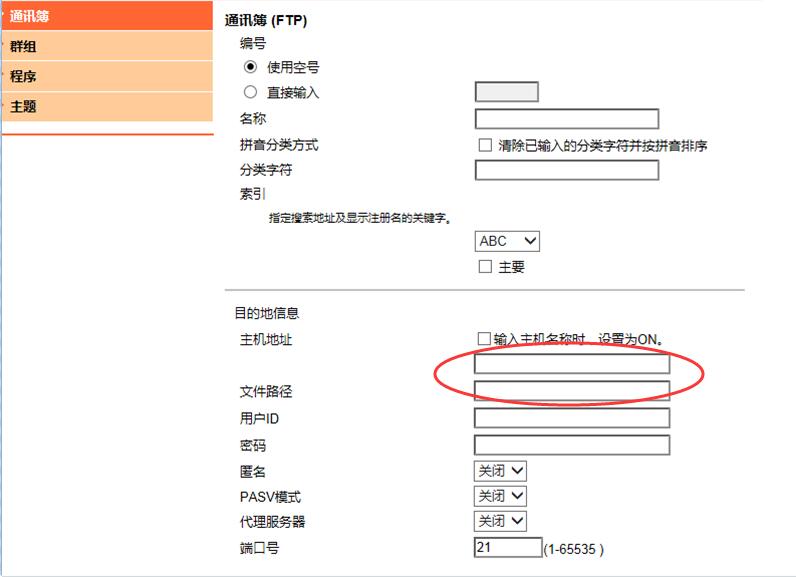This screenshot has height=577, width=796.
Task: Focus the 名称 text field
Action: (566, 119)
